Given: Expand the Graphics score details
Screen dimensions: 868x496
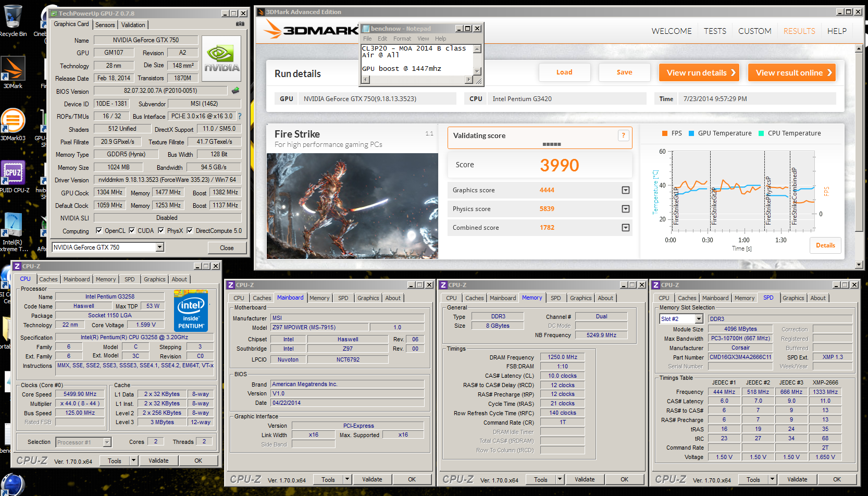Looking at the screenshot, I should click(x=626, y=190).
